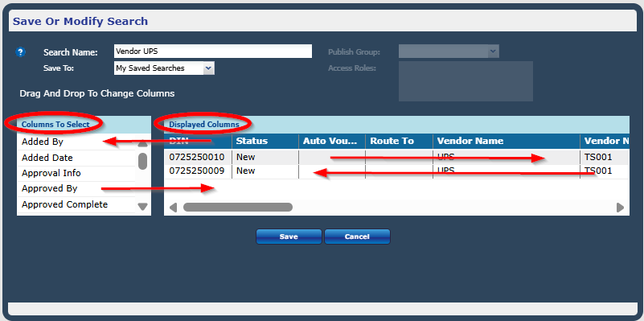
Task: Click the Route To column header
Action: (399, 141)
